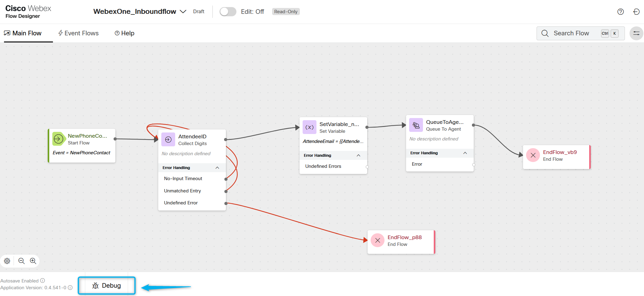Image resolution: width=644 pixels, height=296 pixels.
Task: Open the WebexOne_Inboundflow version dropdown
Action: pos(183,12)
